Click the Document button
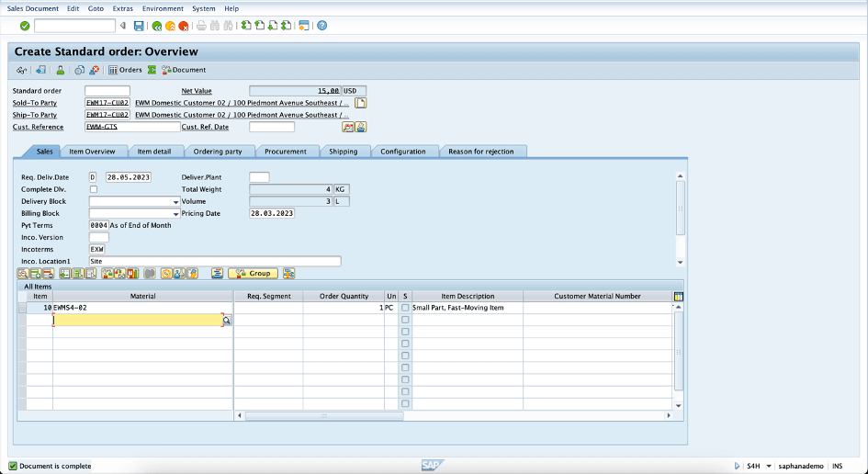Image resolution: width=868 pixels, height=474 pixels. (x=184, y=70)
